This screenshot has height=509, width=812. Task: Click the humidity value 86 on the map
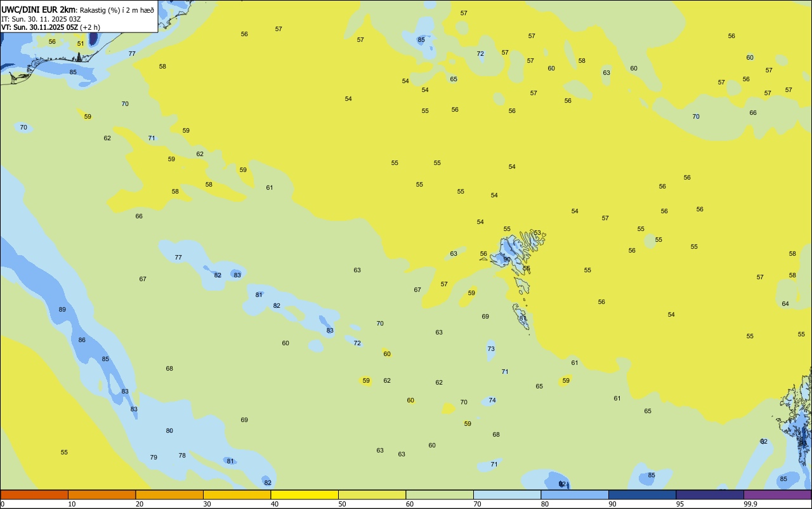click(x=82, y=340)
